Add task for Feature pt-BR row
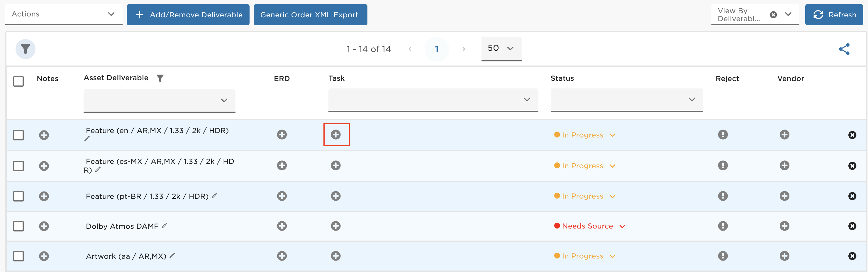 [x=335, y=196]
